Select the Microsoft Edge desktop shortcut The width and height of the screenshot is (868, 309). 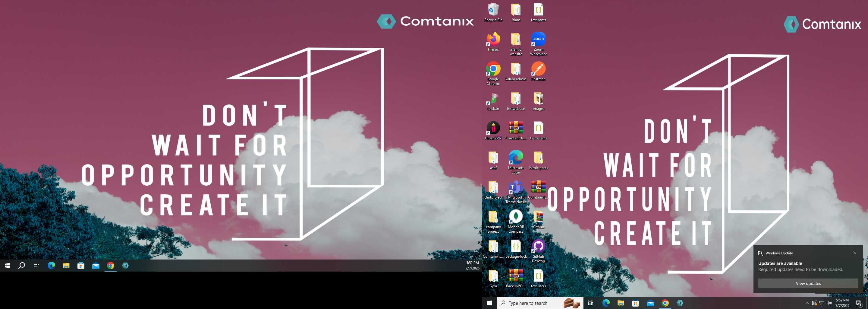516,162
